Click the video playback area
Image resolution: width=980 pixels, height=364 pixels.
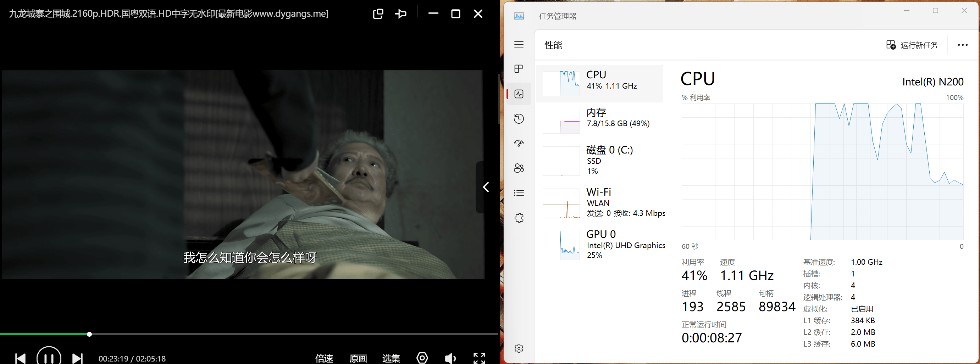click(x=243, y=175)
